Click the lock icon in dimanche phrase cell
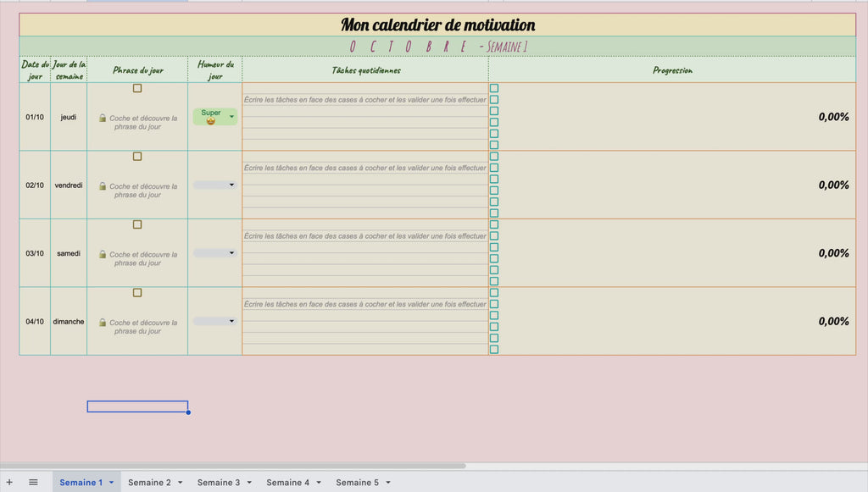Image resolution: width=868 pixels, height=492 pixels. (103, 322)
